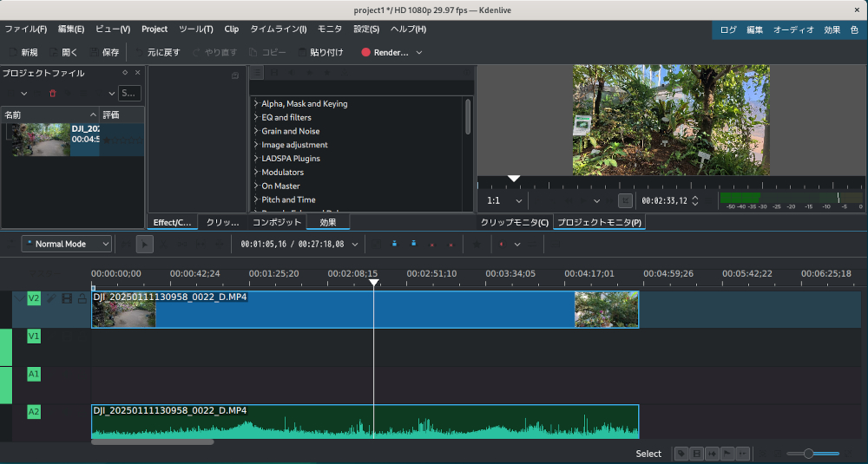Select the DJI clip thumbnail in project bin

coord(41,139)
